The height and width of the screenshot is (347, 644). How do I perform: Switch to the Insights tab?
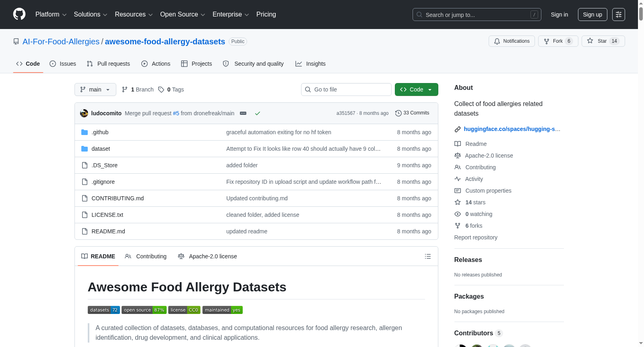pos(310,64)
